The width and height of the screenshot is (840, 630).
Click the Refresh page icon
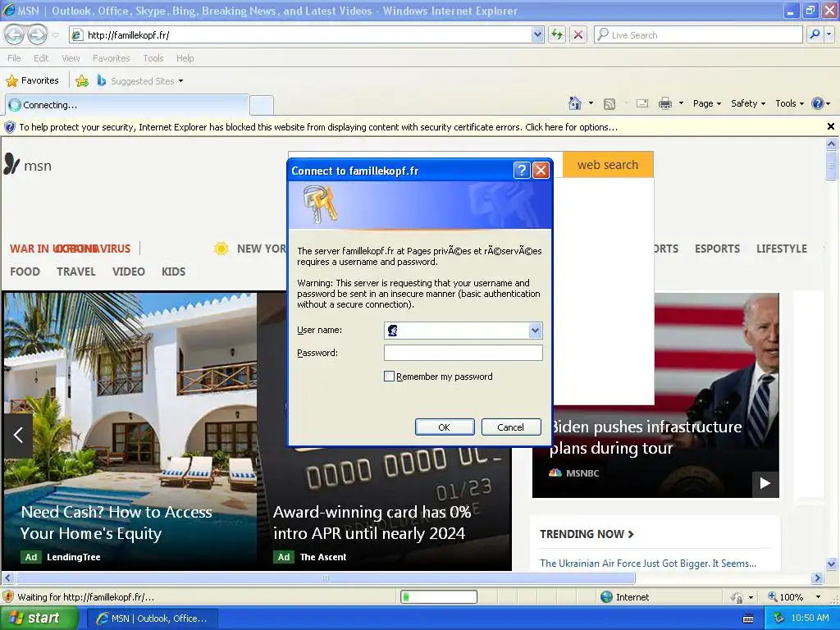coord(557,34)
